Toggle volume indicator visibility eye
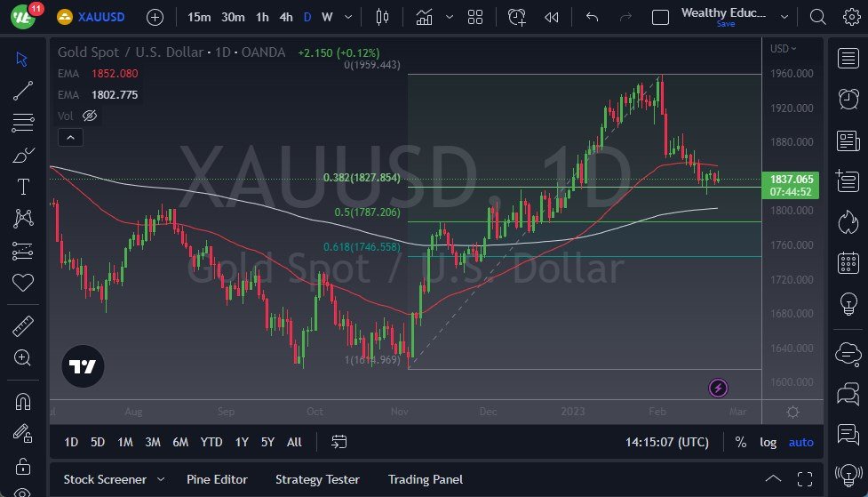This screenshot has height=497, width=868. pyautogui.click(x=90, y=116)
